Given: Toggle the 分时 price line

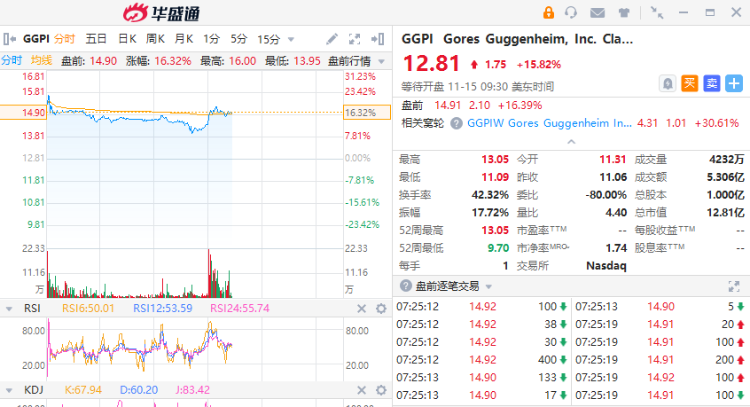Looking at the screenshot, I should pyautogui.click(x=11, y=61).
